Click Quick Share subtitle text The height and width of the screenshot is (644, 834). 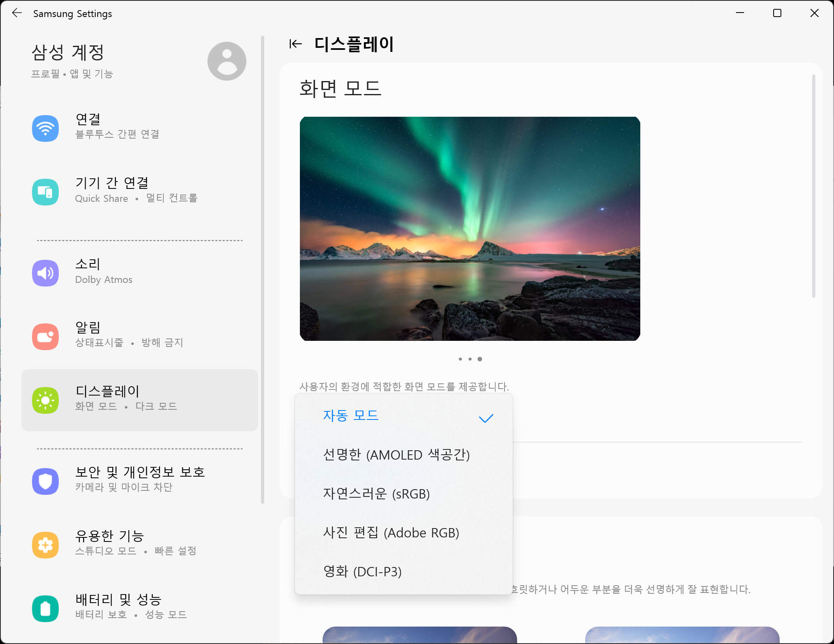click(102, 199)
